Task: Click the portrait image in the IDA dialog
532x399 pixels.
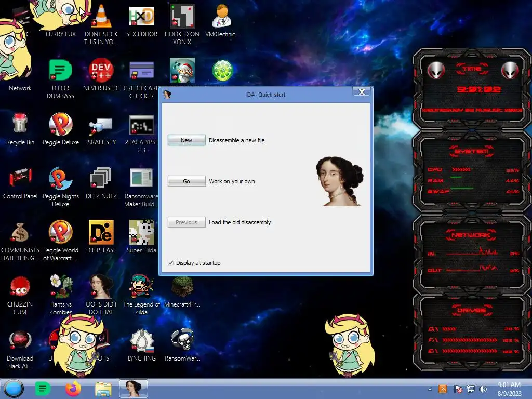Action: click(x=340, y=181)
